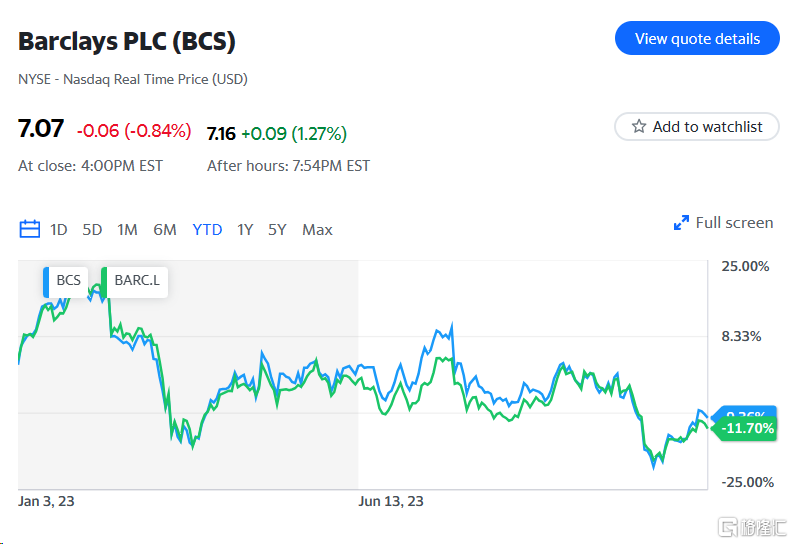Add to watchlist
Screen dimensions: 793x544
(x=697, y=127)
